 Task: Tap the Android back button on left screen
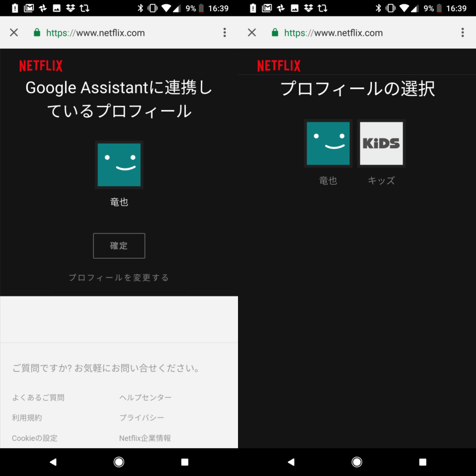(53, 462)
